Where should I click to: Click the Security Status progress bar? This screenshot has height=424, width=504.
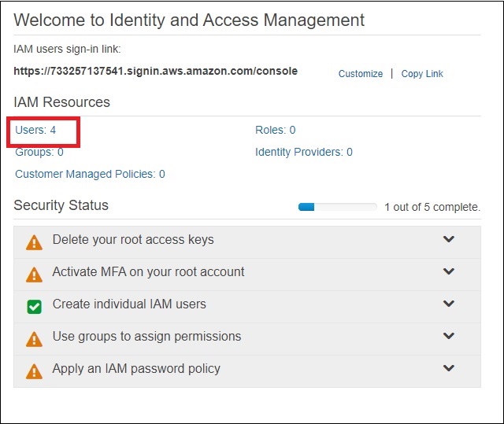(x=337, y=207)
